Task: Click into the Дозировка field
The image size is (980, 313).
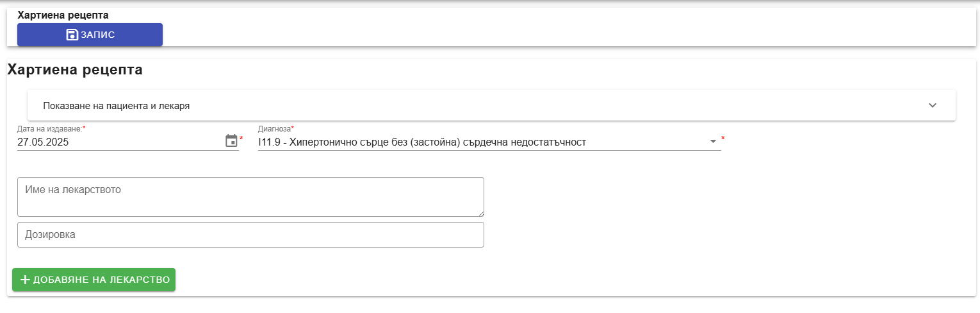Action: [x=250, y=235]
